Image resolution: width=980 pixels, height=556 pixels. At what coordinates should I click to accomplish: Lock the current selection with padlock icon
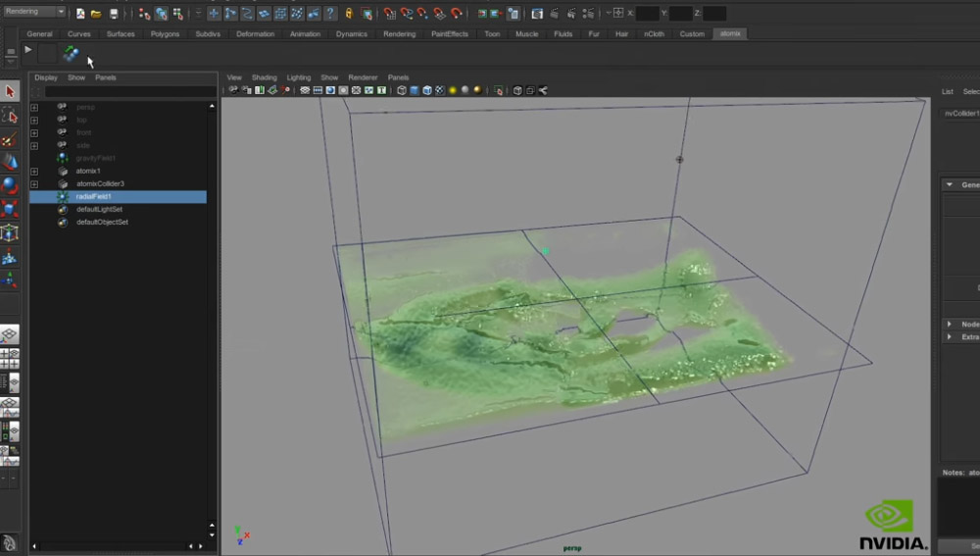pyautogui.click(x=350, y=13)
